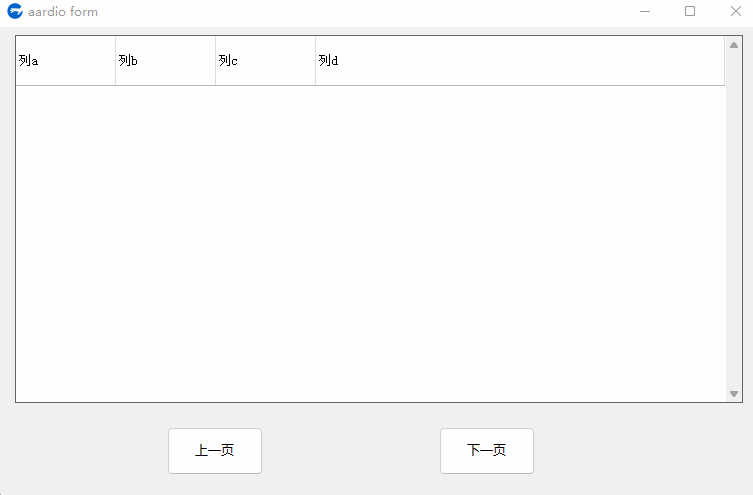This screenshot has width=753, height=495.
Task: Select the 列b column header
Action: [166, 60]
